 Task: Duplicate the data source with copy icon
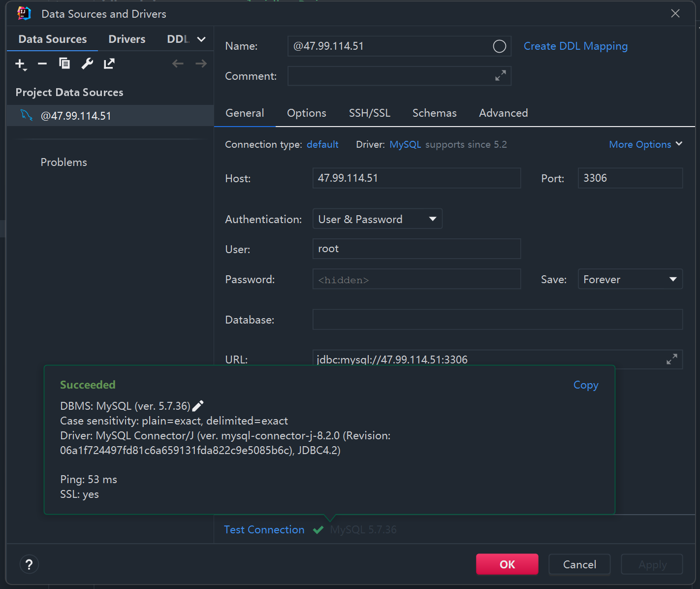(x=64, y=64)
